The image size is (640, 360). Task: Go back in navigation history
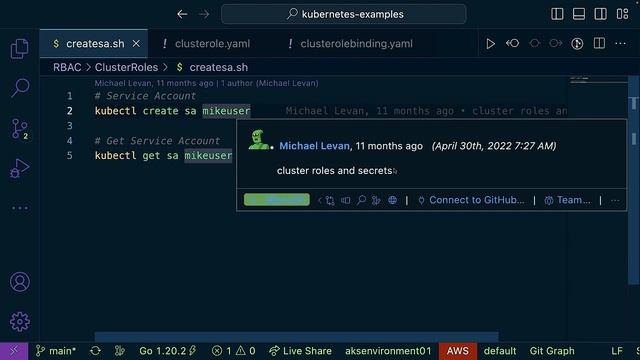pos(182,14)
